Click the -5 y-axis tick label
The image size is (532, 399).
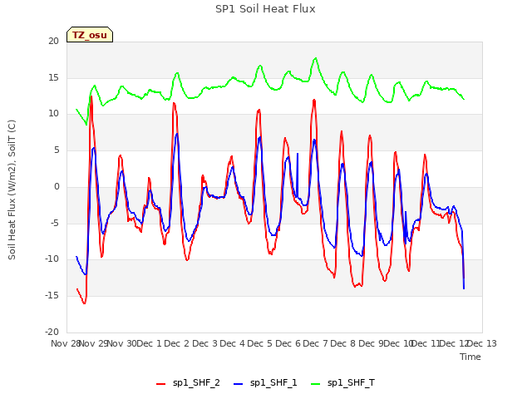(55, 223)
